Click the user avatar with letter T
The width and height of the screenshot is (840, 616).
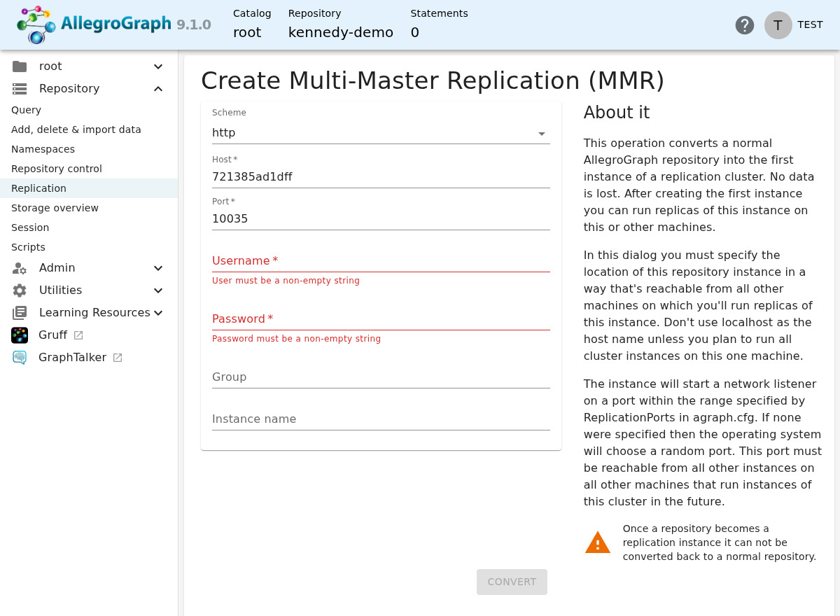tap(778, 25)
